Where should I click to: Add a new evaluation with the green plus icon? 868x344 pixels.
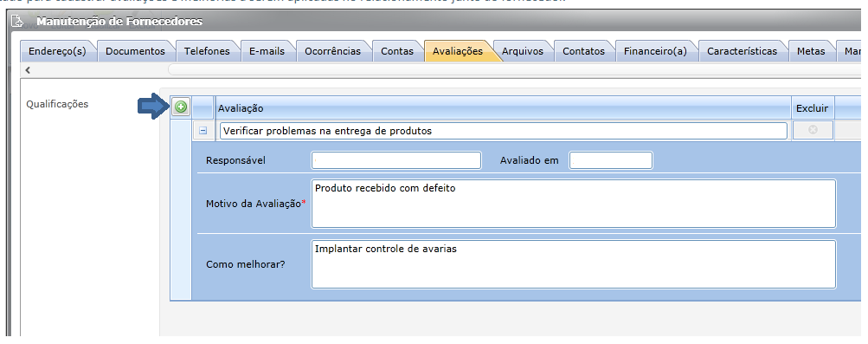click(181, 107)
